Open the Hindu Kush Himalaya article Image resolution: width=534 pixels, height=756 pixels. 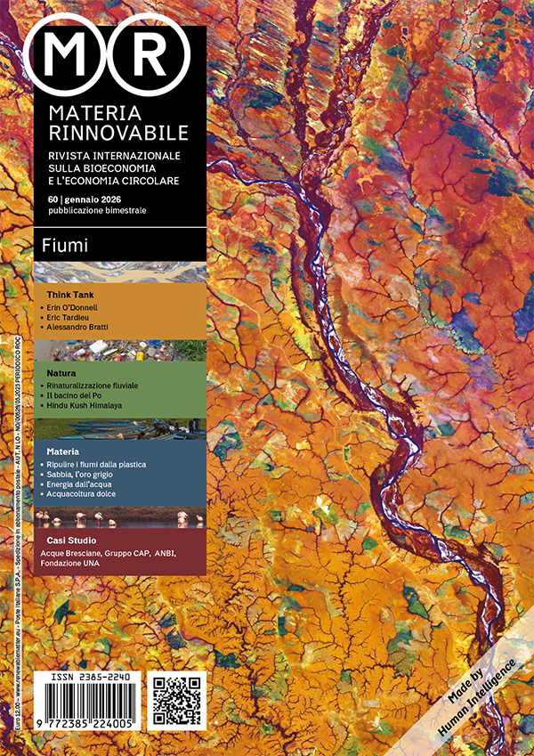click(85, 405)
